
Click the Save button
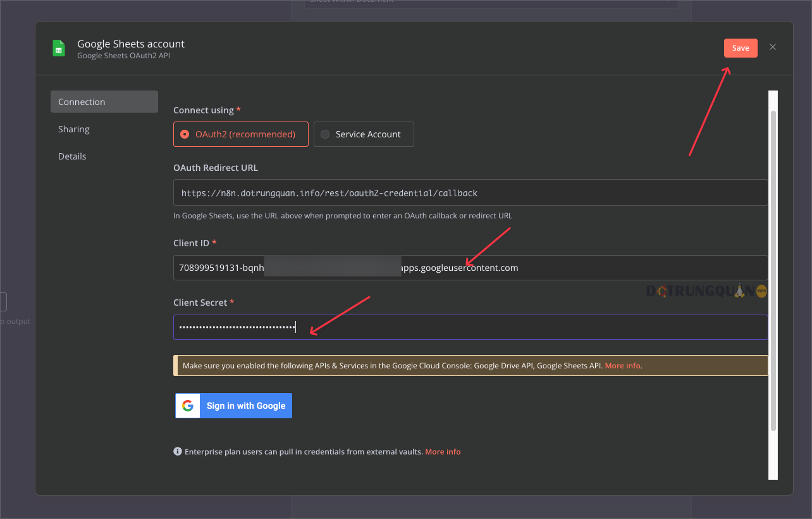[741, 48]
